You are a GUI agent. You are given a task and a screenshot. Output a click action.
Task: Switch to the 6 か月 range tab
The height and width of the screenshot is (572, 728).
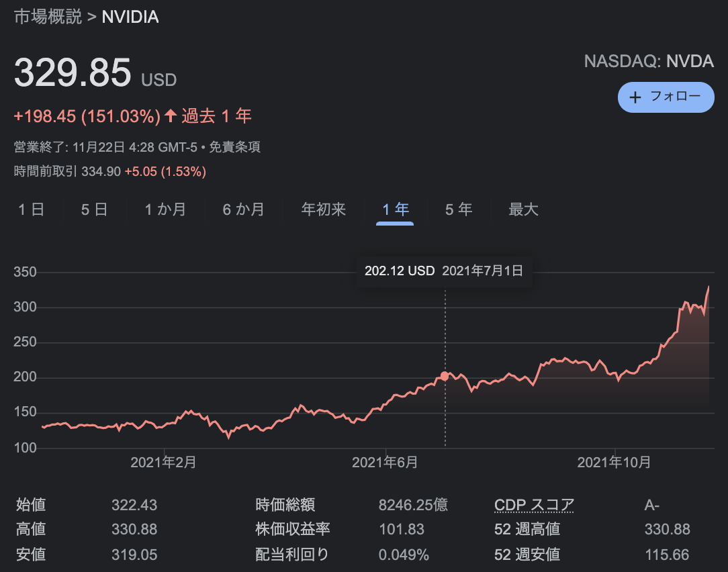243,209
